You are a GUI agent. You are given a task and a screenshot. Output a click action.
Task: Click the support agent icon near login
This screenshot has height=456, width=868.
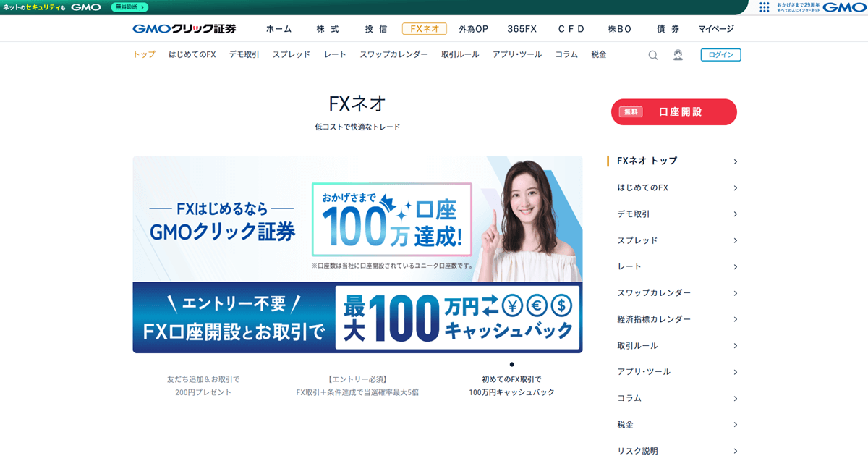[678, 55]
